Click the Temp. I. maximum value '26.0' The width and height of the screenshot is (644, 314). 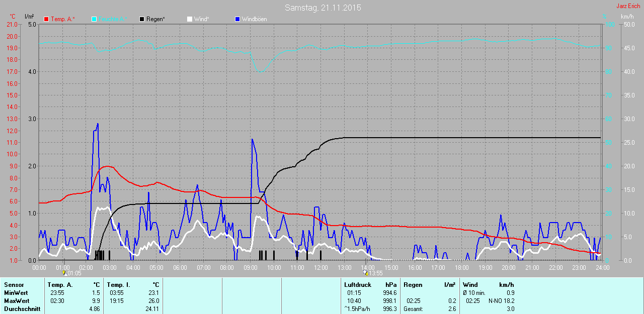coord(153,301)
